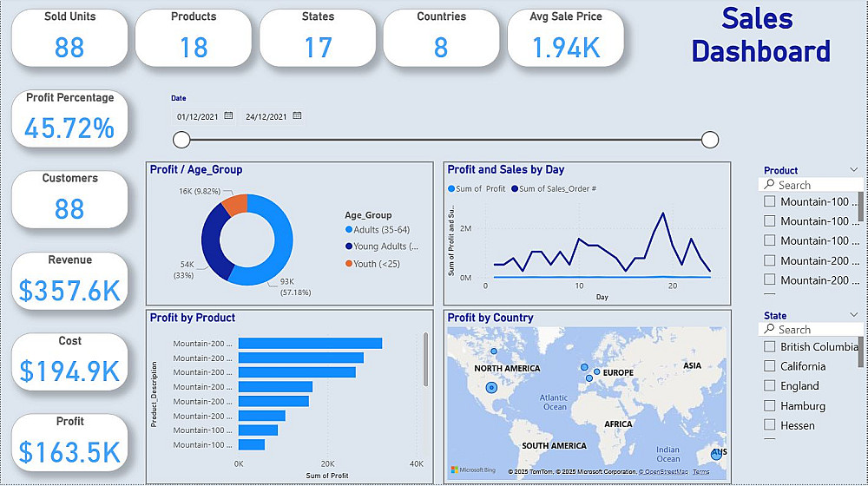
Task: Click the longest top bar in Profit by Product
Action: click(310, 343)
